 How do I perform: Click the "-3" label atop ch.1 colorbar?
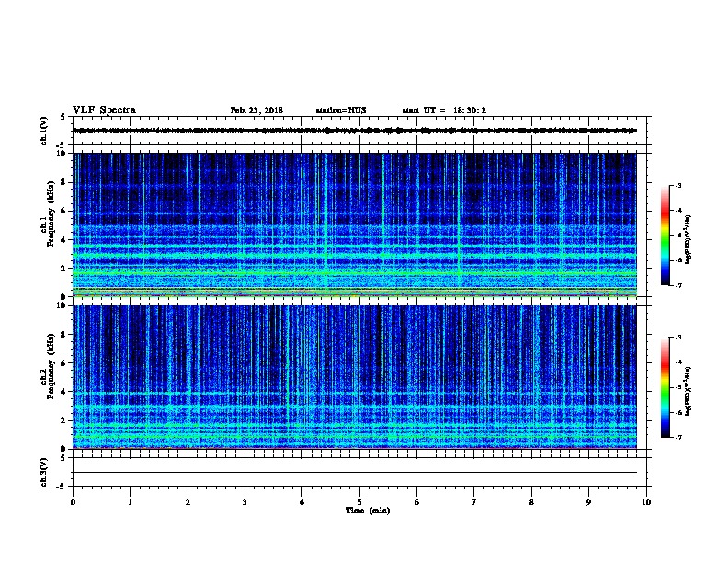click(677, 185)
